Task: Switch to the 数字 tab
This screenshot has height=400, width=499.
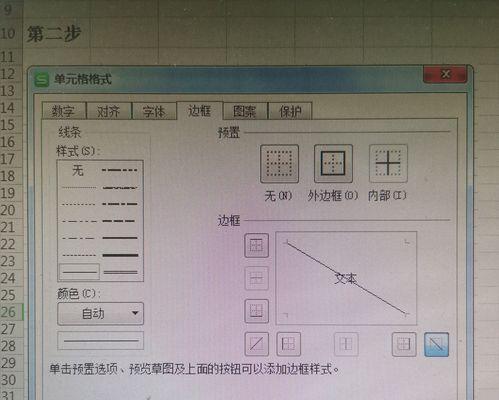Action: coord(64,111)
